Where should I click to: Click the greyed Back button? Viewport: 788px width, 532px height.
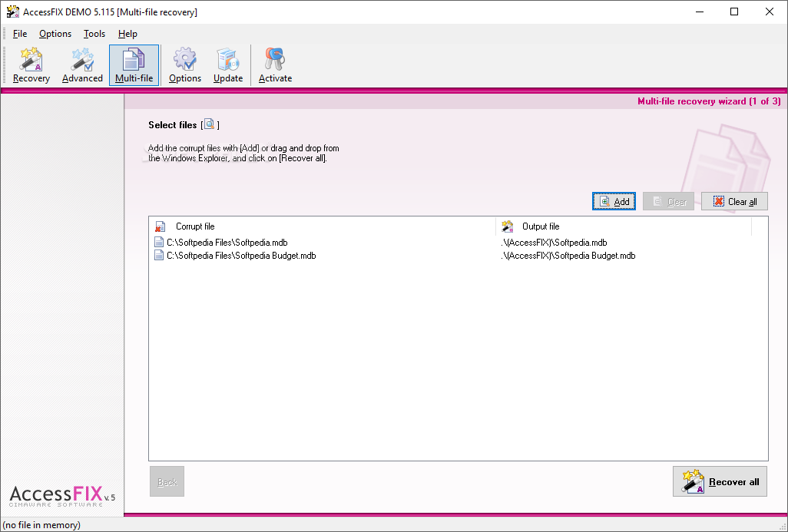click(167, 481)
